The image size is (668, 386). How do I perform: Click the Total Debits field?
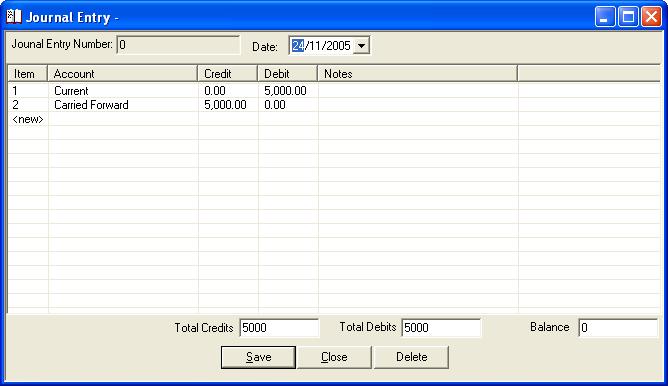pyautogui.click(x=441, y=328)
